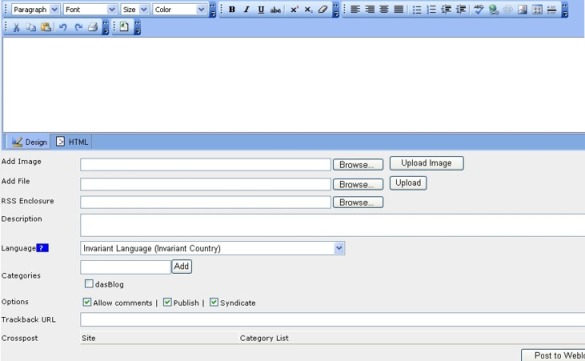Uncheck Allow comments option
Viewport: 585px width, 361px height.
click(87, 302)
